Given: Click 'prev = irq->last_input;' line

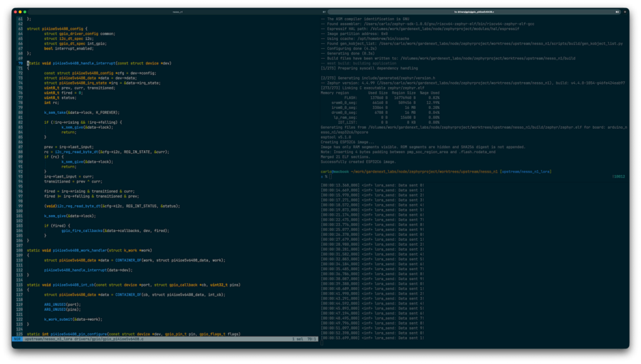Looking at the screenshot, I should click(x=69, y=147).
